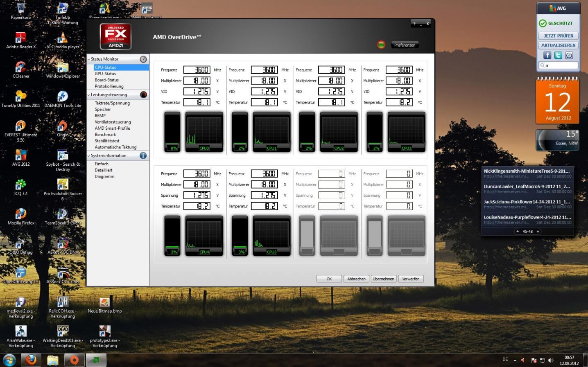Collapse the Status Monitor section

tap(89, 59)
